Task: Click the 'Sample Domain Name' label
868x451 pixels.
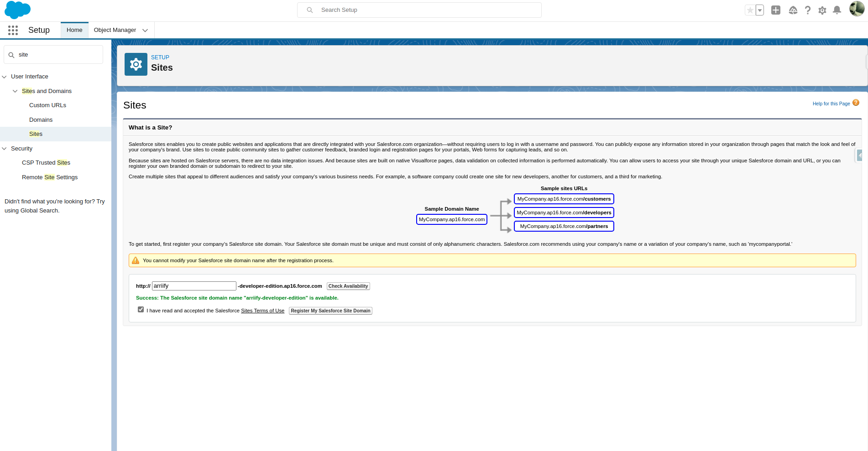Action: coord(452,209)
